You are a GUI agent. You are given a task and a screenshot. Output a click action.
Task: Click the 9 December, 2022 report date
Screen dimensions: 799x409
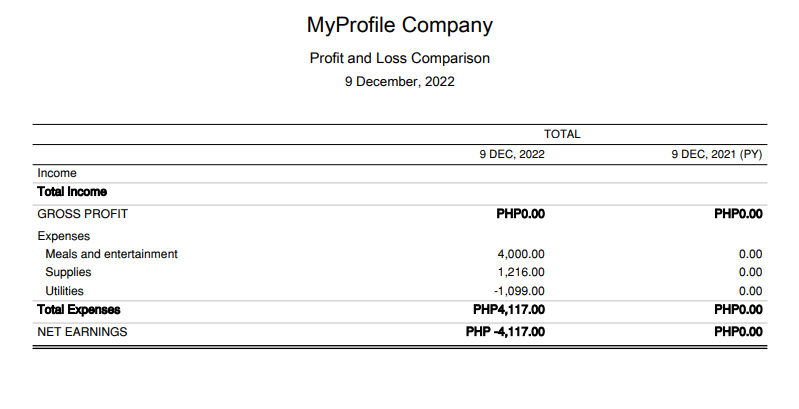(x=399, y=81)
